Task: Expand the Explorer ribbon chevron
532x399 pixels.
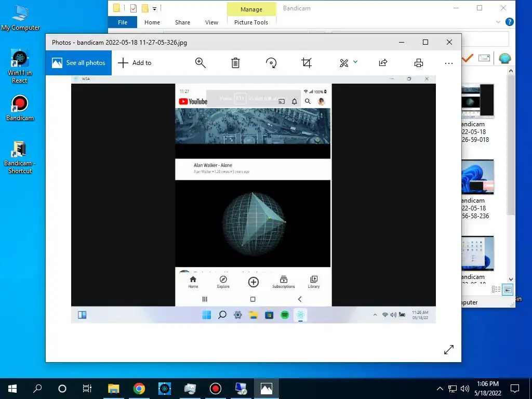Action: click(498, 22)
